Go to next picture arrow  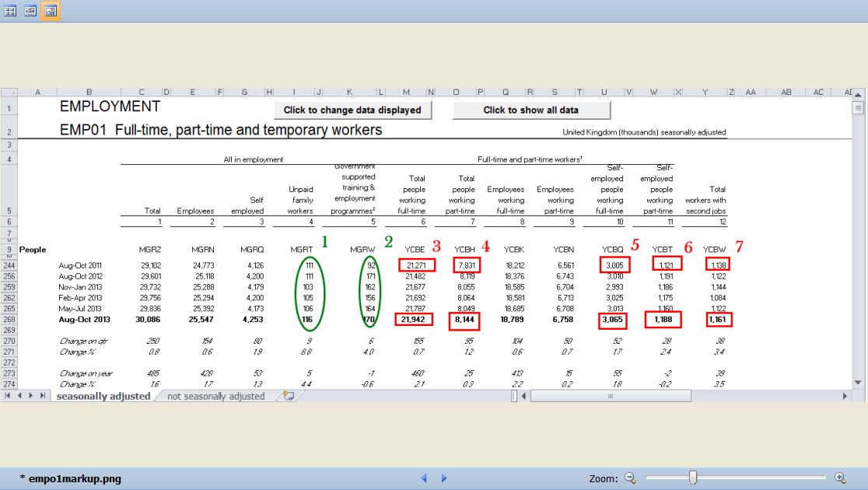coord(444,478)
